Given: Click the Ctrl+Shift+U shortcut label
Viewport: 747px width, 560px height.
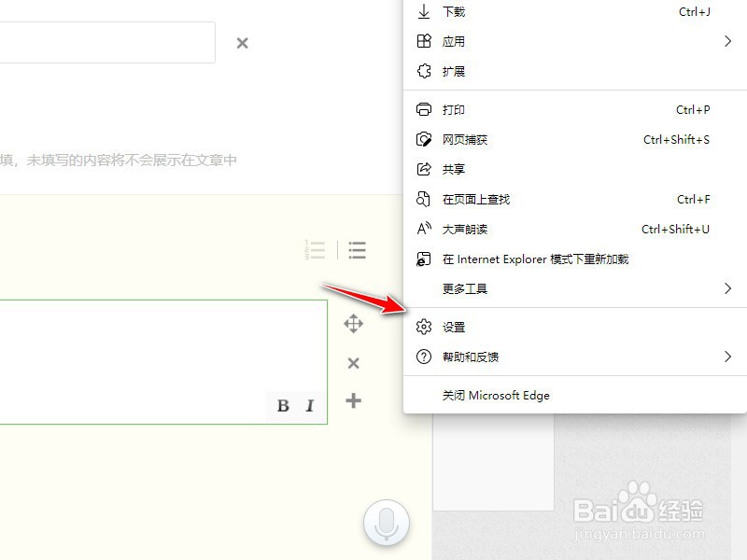Looking at the screenshot, I should pyautogui.click(x=675, y=230).
